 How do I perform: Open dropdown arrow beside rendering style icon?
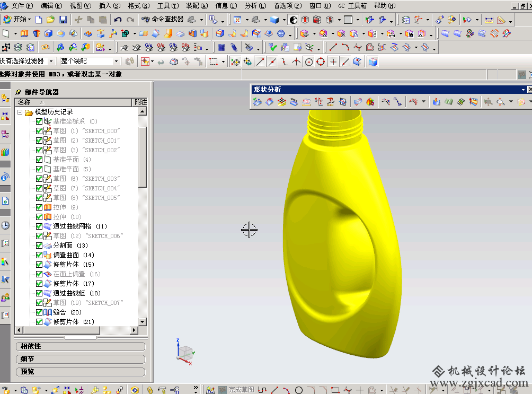[284, 20]
